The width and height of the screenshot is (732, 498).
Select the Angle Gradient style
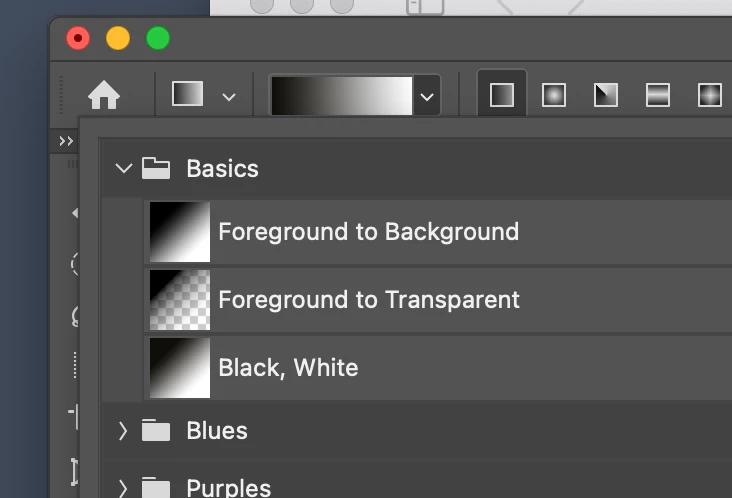coord(606,95)
